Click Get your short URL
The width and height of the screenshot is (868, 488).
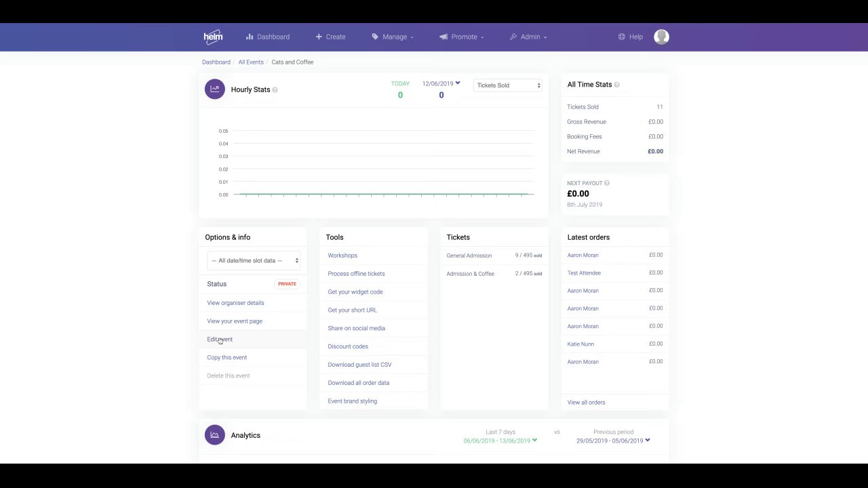[x=352, y=310]
